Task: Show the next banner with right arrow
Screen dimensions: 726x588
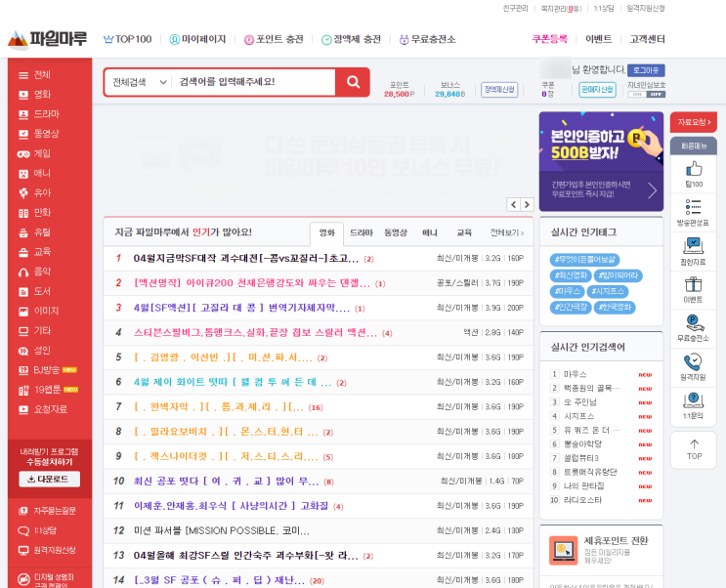Action: pyautogui.click(x=527, y=204)
